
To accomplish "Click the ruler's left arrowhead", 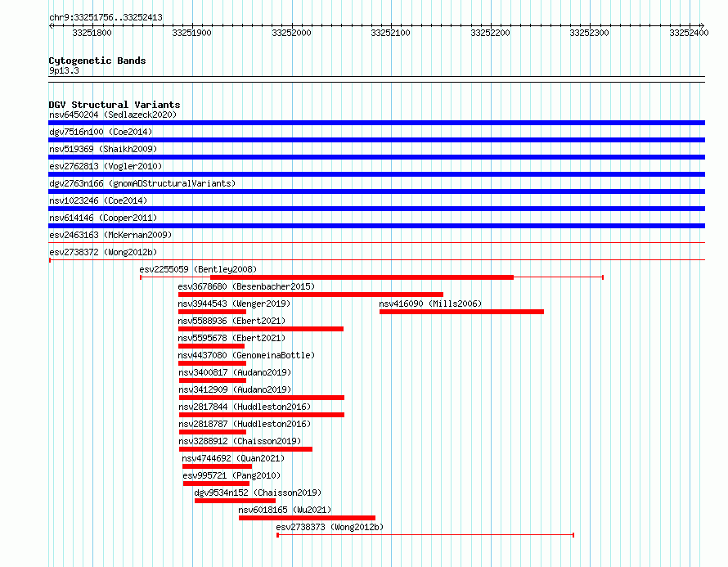I will (51, 26).
